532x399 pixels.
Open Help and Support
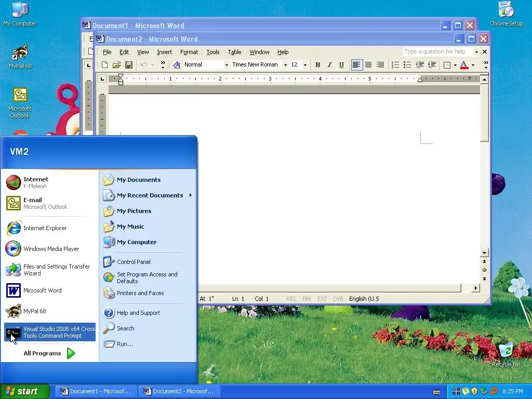click(148, 313)
